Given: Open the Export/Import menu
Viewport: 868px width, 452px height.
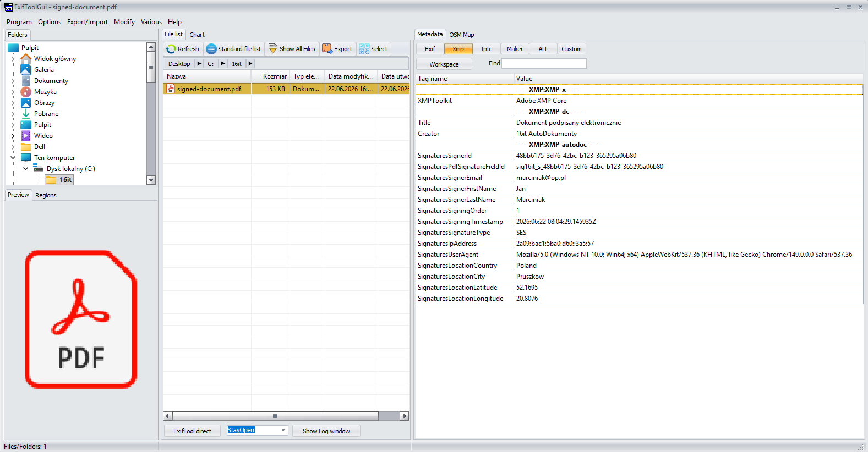Looking at the screenshot, I should tap(88, 22).
